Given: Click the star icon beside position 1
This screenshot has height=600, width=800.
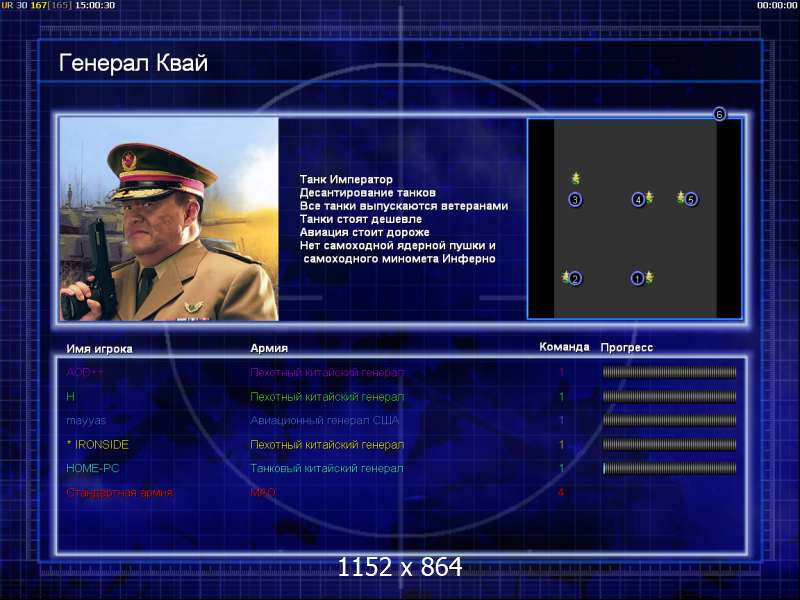Looking at the screenshot, I should 649,277.
